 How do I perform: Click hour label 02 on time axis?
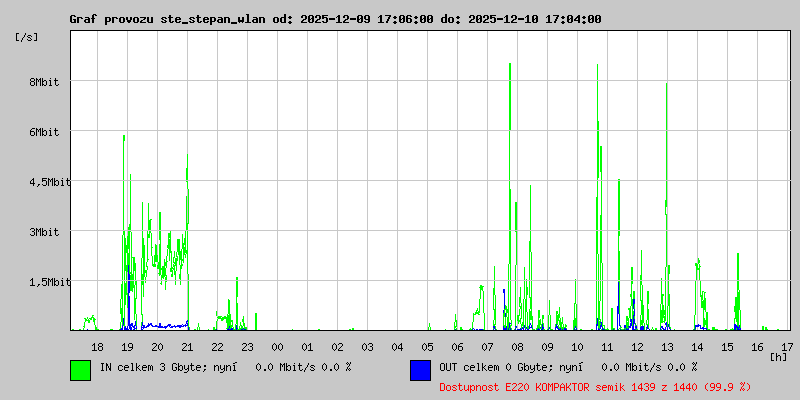337,347
